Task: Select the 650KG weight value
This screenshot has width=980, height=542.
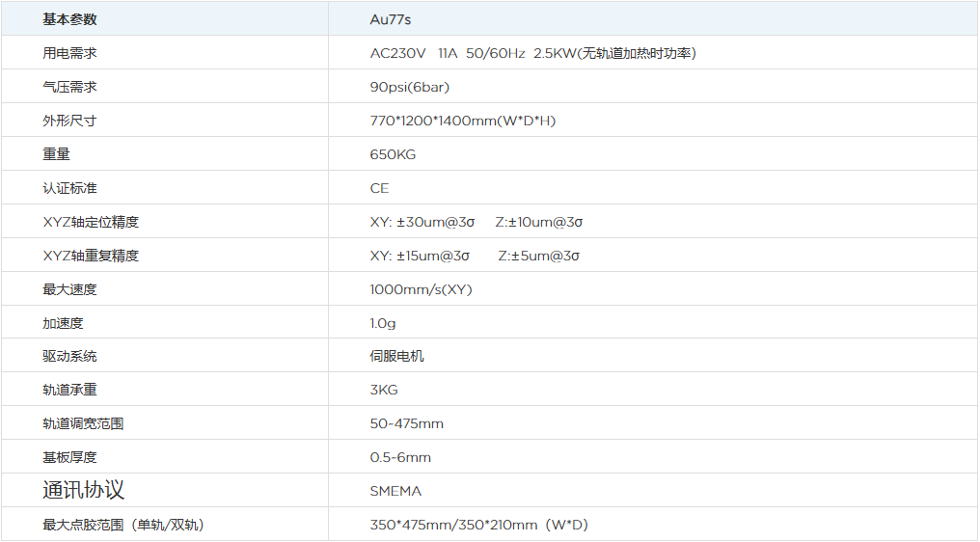Action: tap(393, 154)
